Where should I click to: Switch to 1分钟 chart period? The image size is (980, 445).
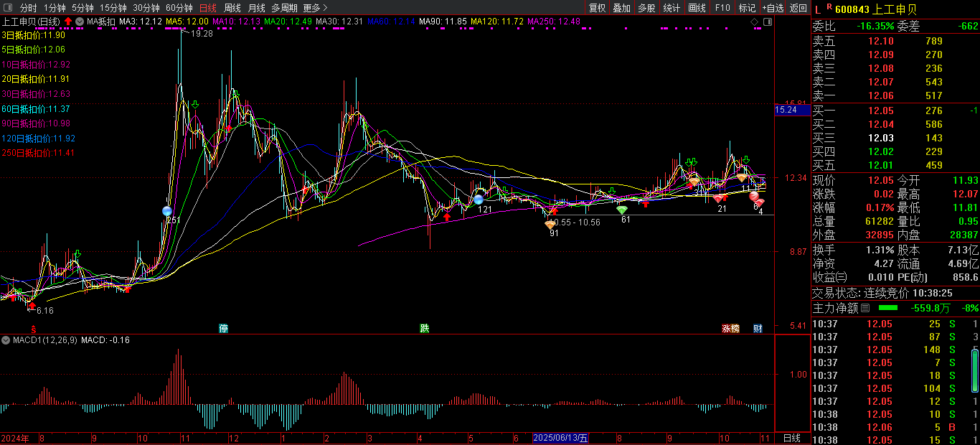click(55, 8)
